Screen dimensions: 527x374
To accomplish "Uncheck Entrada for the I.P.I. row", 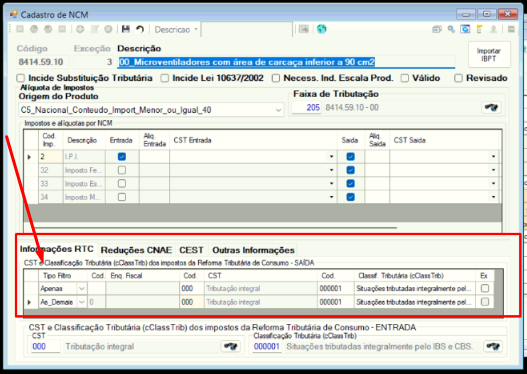I will [x=122, y=157].
